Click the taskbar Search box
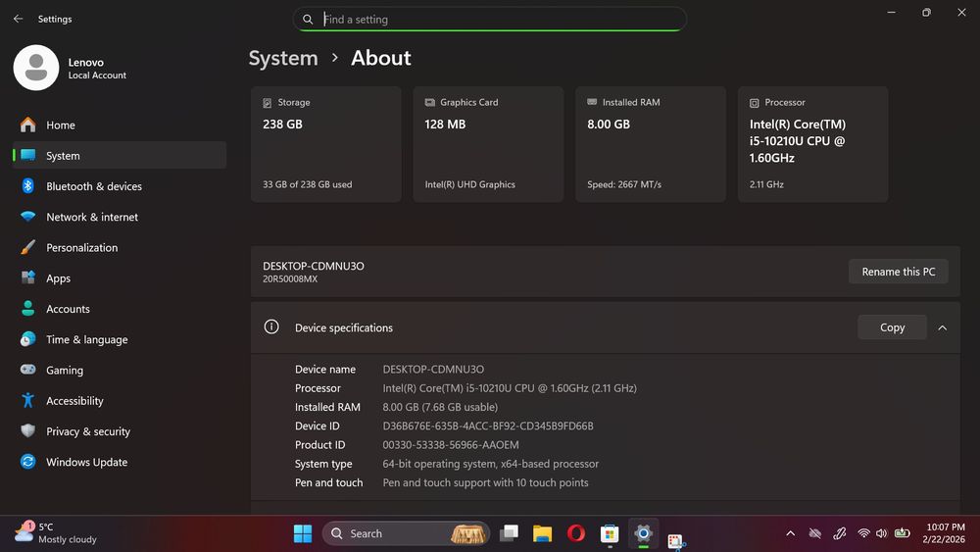The width and height of the screenshot is (980, 552). click(407, 533)
